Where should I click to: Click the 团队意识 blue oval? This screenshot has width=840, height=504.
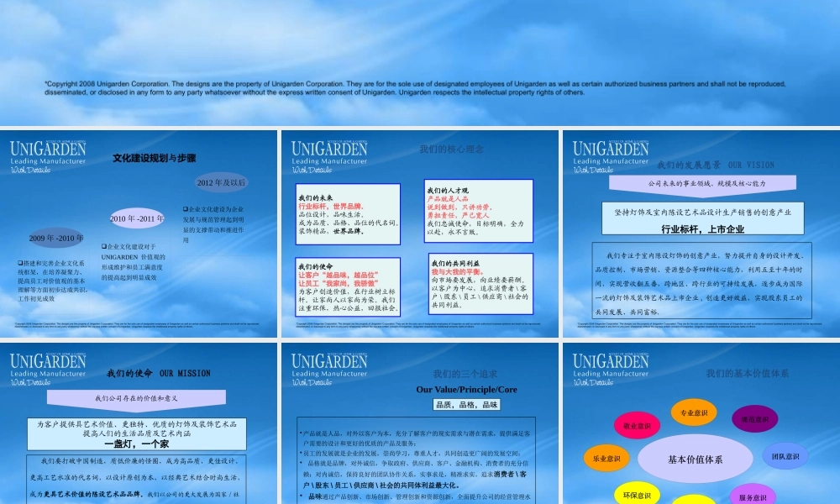point(785,456)
